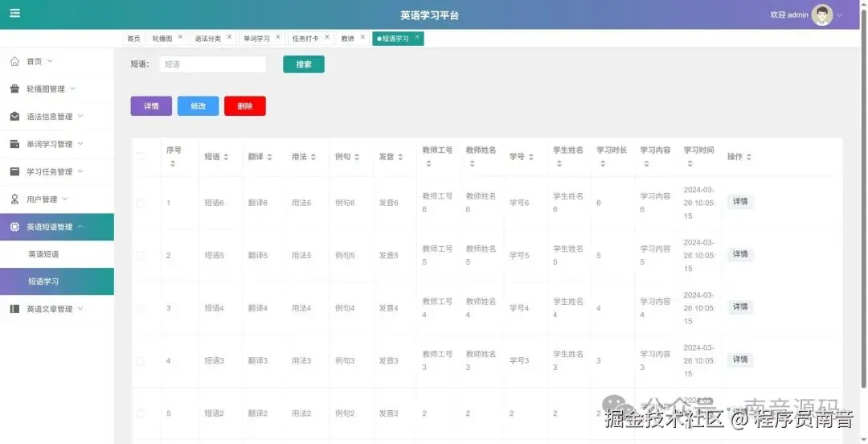This screenshot has width=868, height=444.
Task: Open the admin user dropdown arrow
Action: 840,15
